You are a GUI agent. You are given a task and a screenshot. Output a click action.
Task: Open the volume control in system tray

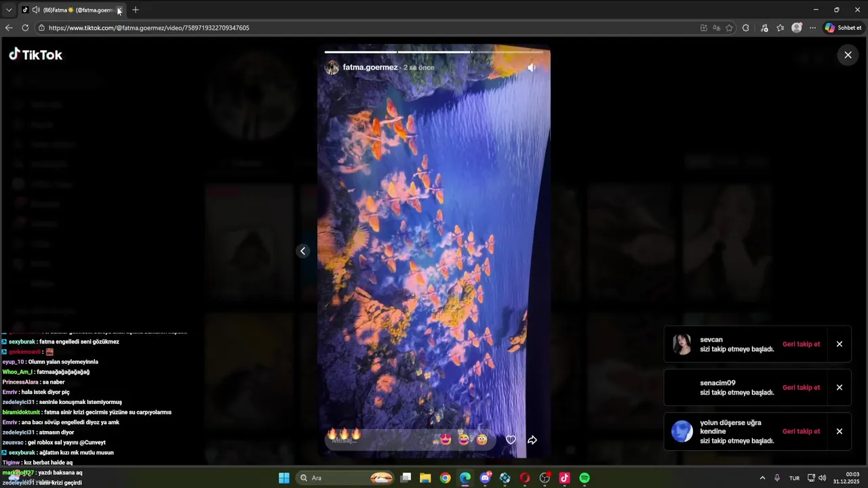point(823,478)
